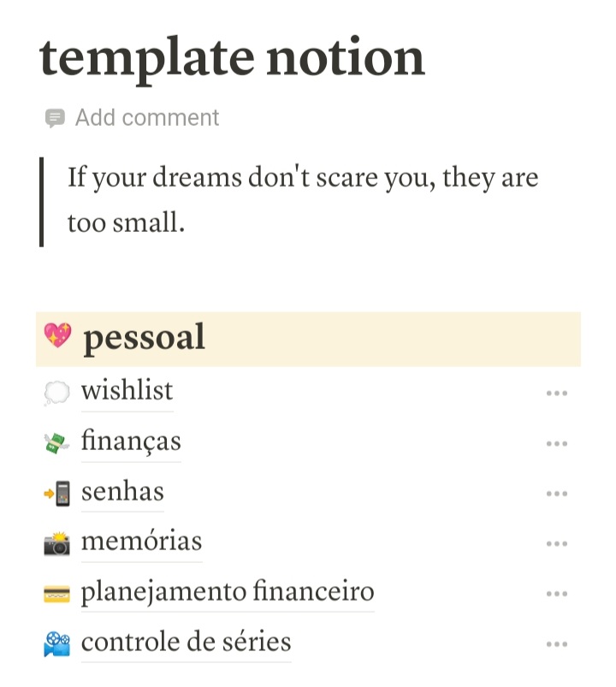Viewport: 616px width, 687px height.
Task: Click the comment bubble icon near Add comment
Action: tap(55, 117)
